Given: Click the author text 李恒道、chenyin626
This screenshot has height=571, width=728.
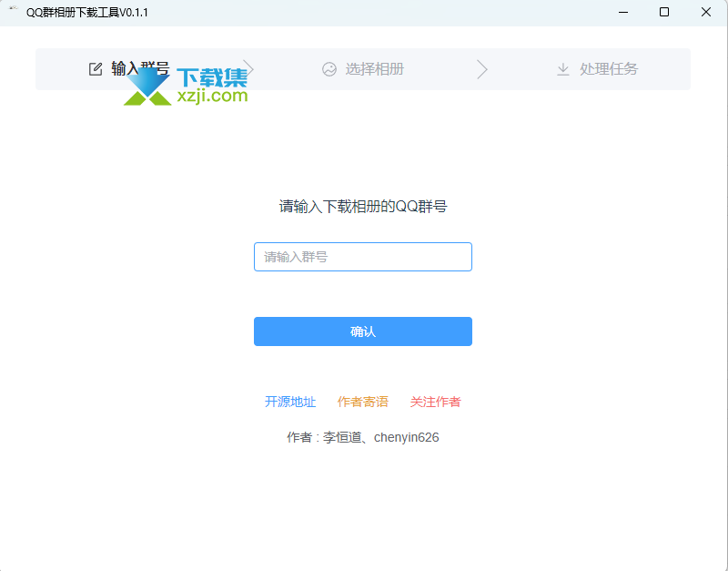Looking at the screenshot, I should click(x=380, y=438).
